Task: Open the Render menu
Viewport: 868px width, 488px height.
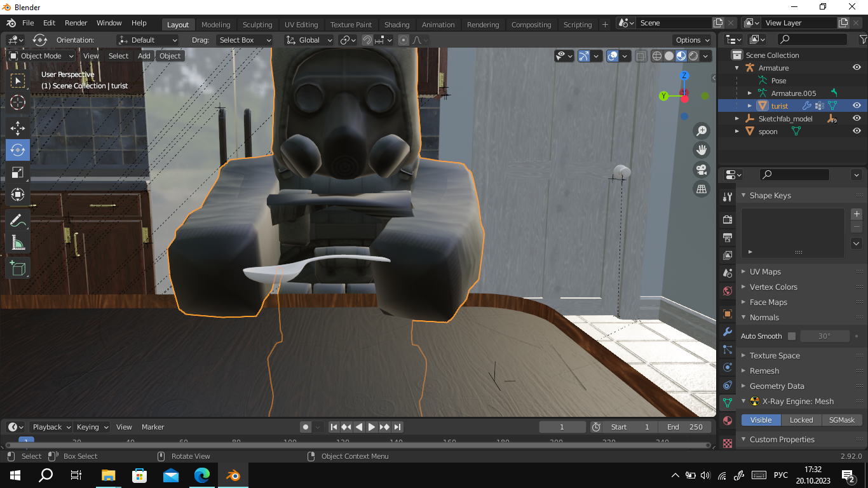Action: [x=76, y=23]
